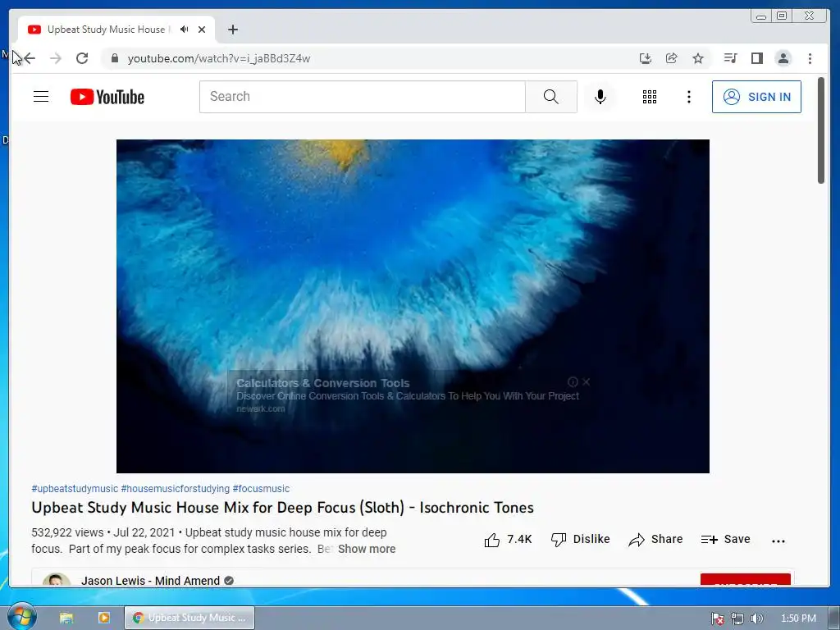
Task: Like the video with thumbs up
Action: 508,540
